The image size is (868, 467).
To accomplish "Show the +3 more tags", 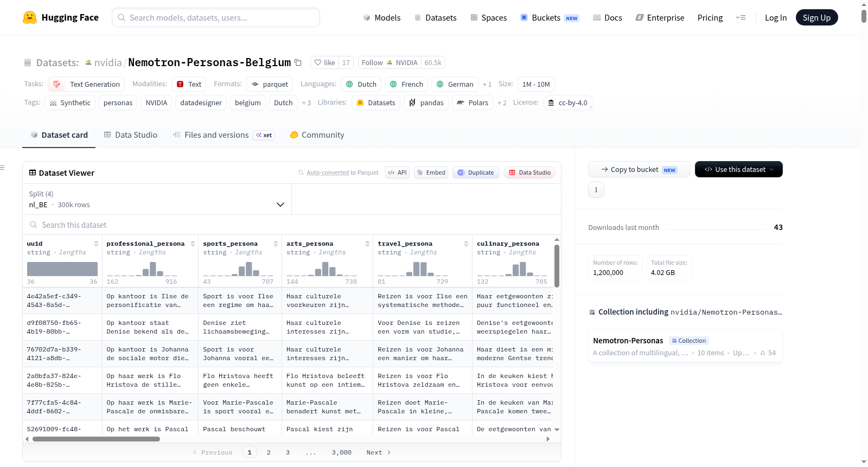I will [x=307, y=103].
